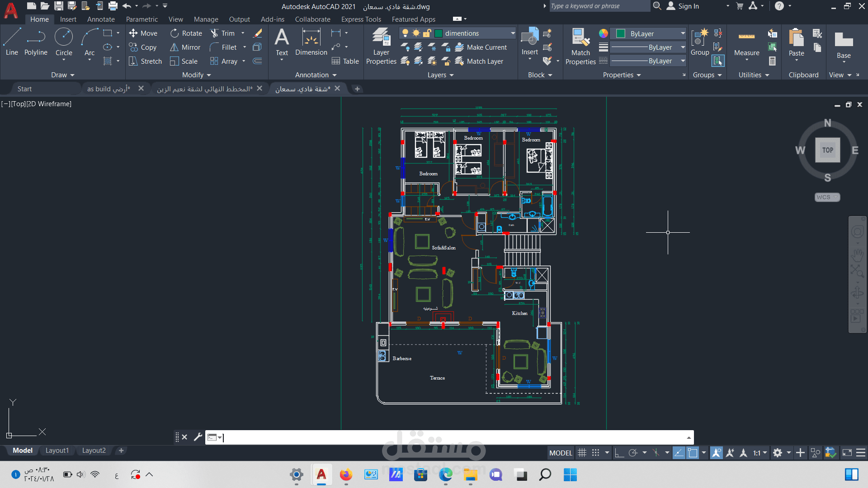Start the Dimension tool
Image resolution: width=868 pixels, height=488 pixels.
(x=311, y=42)
